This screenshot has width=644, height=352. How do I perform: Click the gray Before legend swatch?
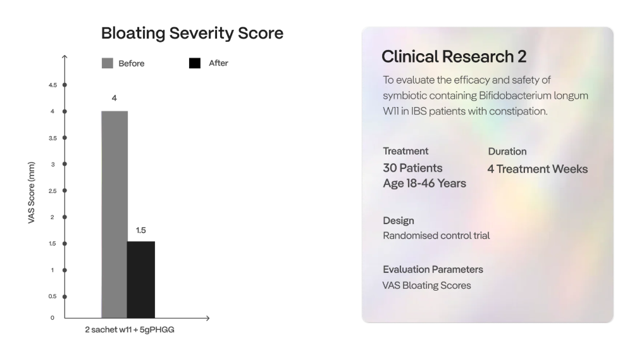(x=108, y=63)
